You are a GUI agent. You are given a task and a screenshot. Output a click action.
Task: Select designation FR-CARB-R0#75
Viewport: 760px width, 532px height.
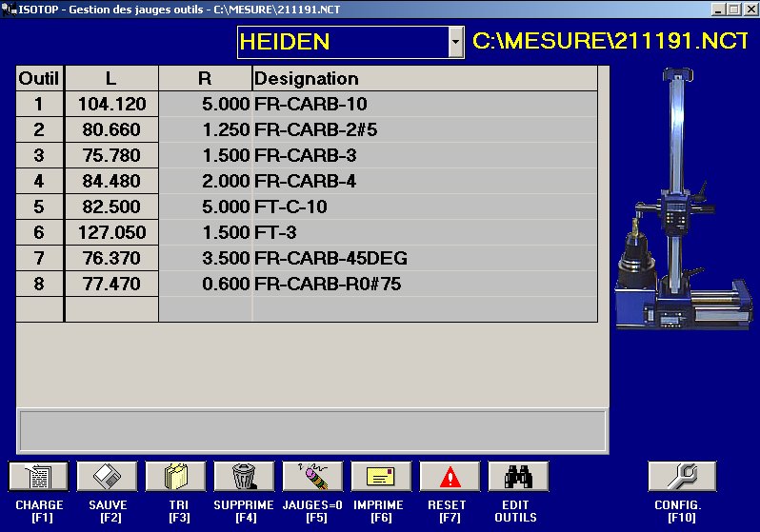click(x=425, y=284)
